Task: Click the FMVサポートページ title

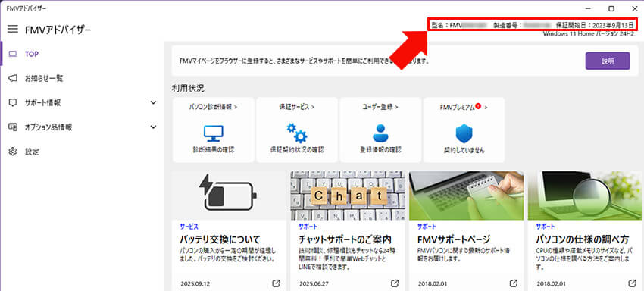Action: click(454, 239)
